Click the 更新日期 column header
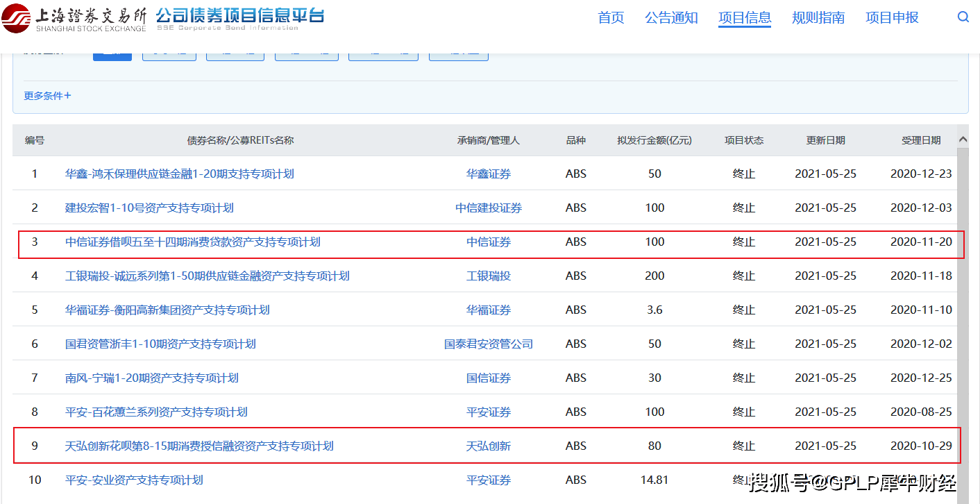The height and width of the screenshot is (504, 980). pyautogui.click(x=826, y=140)
